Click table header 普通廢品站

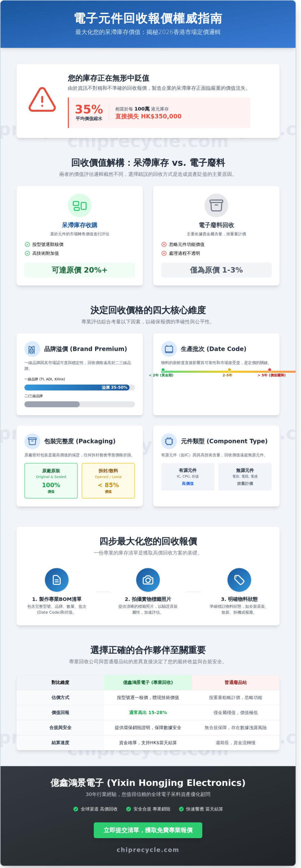coord(236,683)
